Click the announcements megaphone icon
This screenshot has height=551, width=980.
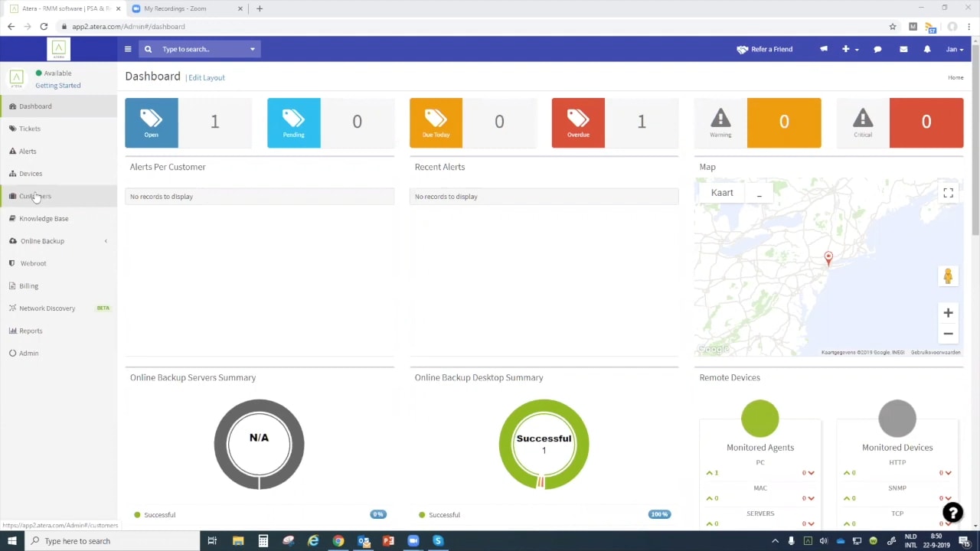[x=824, y=49]
